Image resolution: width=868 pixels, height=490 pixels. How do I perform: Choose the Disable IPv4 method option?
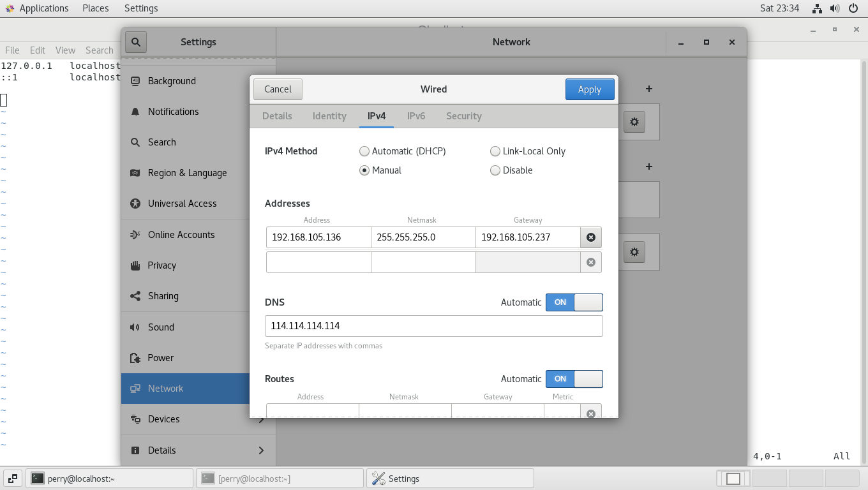click(495, 170)
